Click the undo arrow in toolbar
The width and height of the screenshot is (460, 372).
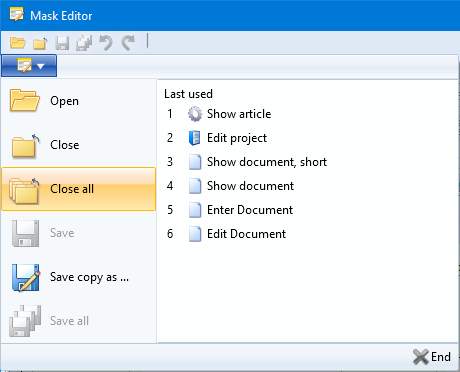pyautogui.click(x=106, y=43)
